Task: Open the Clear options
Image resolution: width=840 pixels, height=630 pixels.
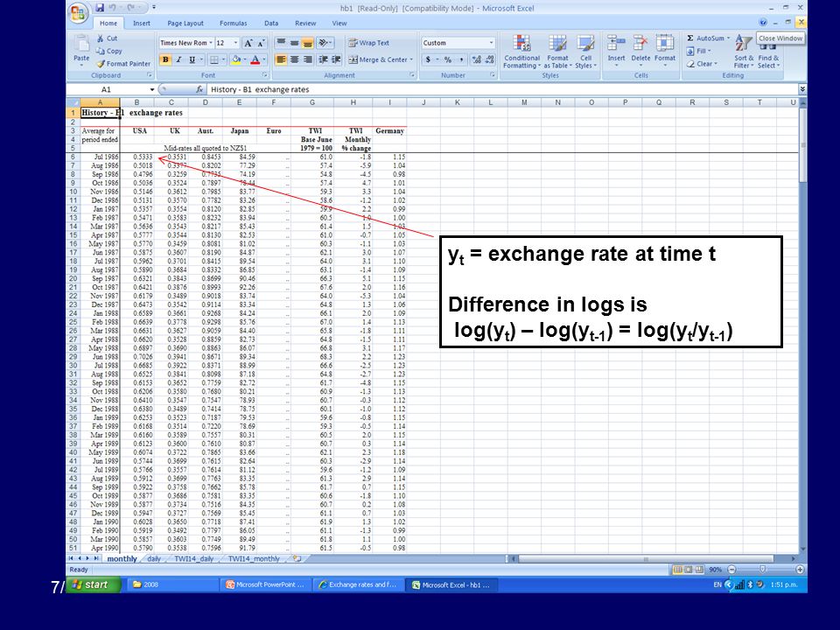Action: pos(701,63)
